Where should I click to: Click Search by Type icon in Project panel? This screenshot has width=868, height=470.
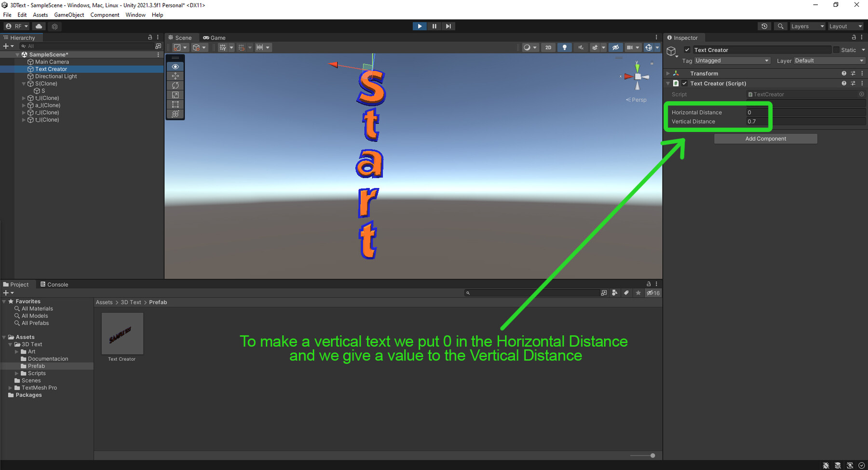(614, 293)
